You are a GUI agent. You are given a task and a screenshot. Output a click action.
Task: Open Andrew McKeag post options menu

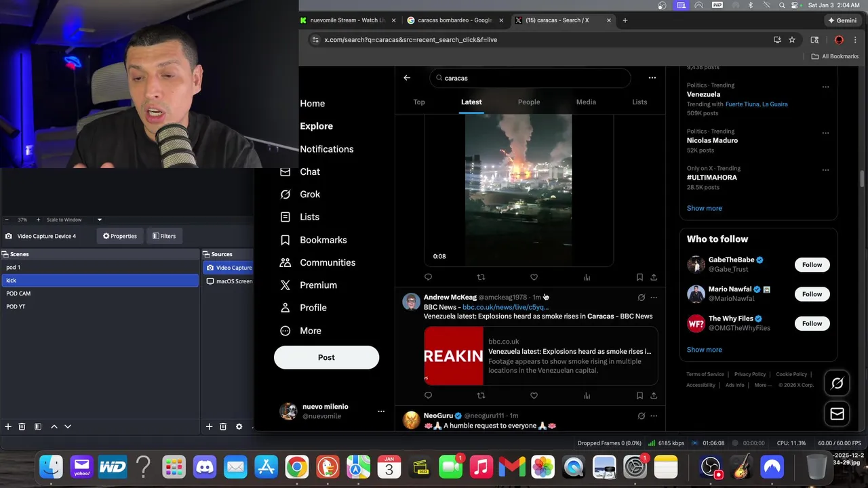click(654, 298)
